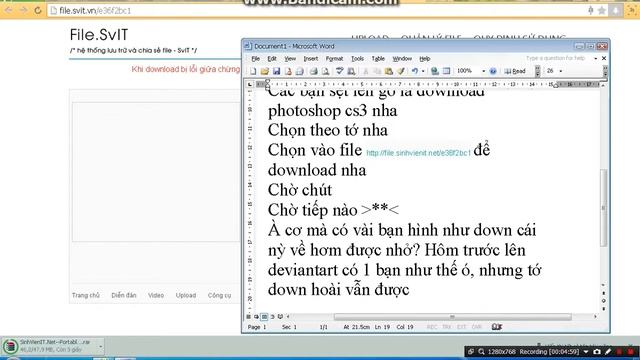The height and width of the screenshot is (360, 640).
Task: Click the Cut scissors icon in Word toolbar
Action: 365,71
